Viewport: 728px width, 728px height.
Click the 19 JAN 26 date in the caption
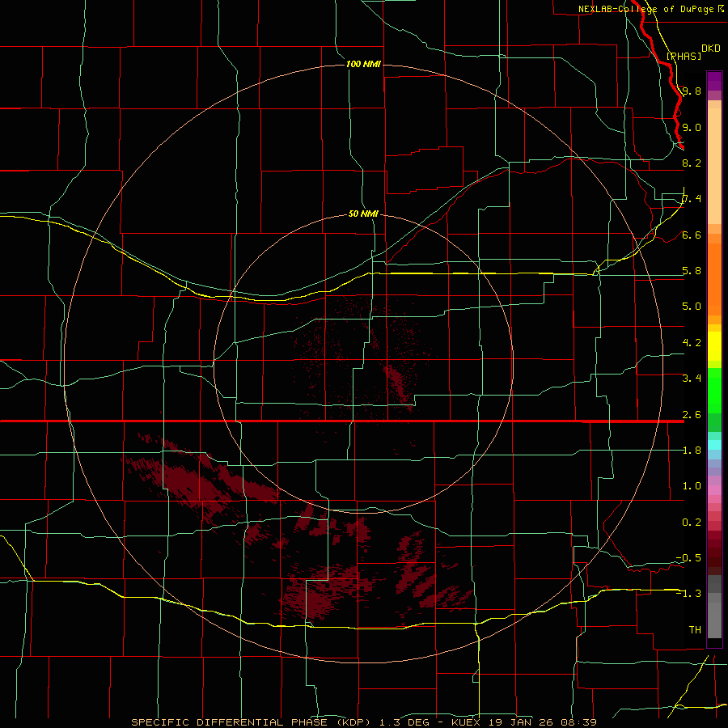coord(520,722)
